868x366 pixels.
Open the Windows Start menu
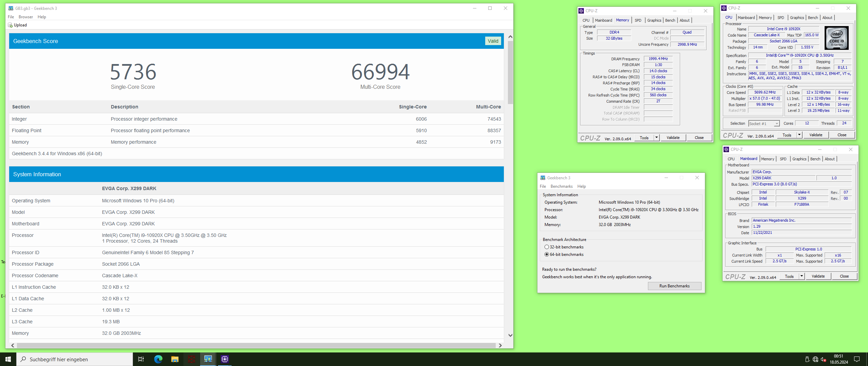pos(8,359)
